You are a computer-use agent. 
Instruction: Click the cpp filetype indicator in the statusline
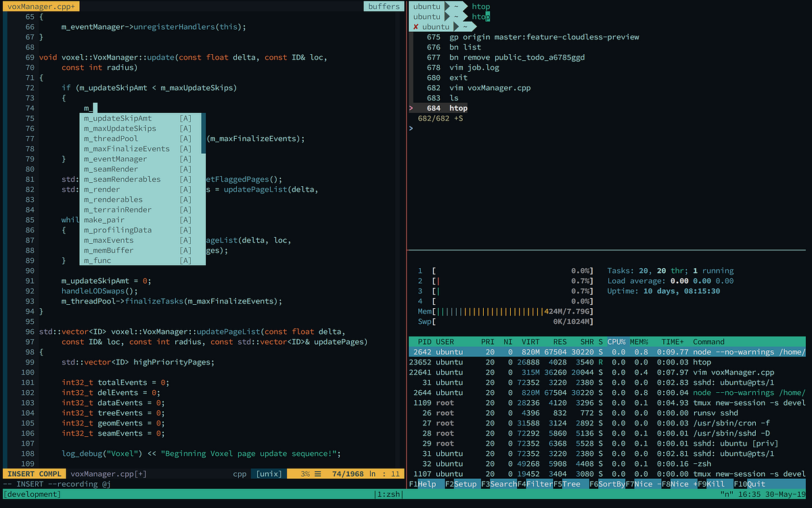pos(239,473)
